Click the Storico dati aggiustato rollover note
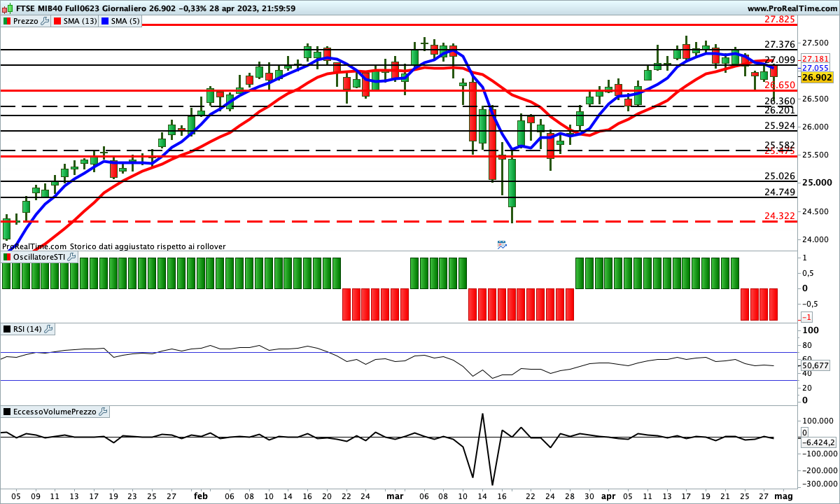This screenshot has height=504, width=840. pos(148,246)
